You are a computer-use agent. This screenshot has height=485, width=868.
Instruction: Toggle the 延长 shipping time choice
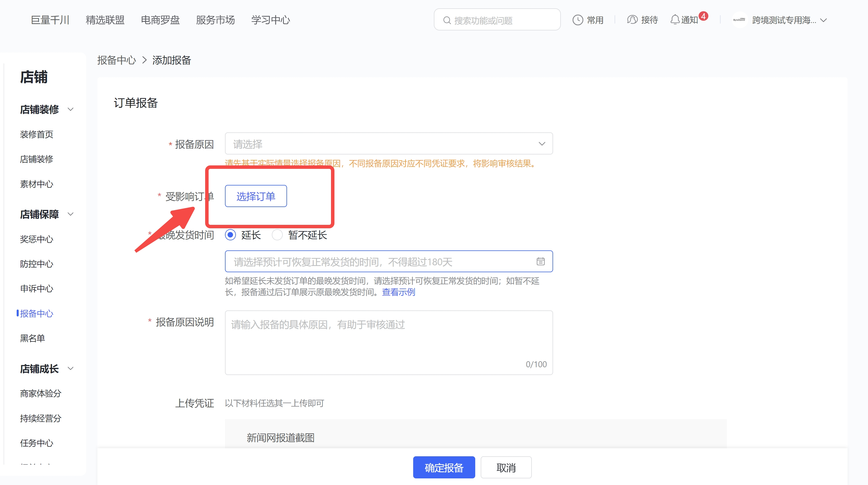(230, 235)
